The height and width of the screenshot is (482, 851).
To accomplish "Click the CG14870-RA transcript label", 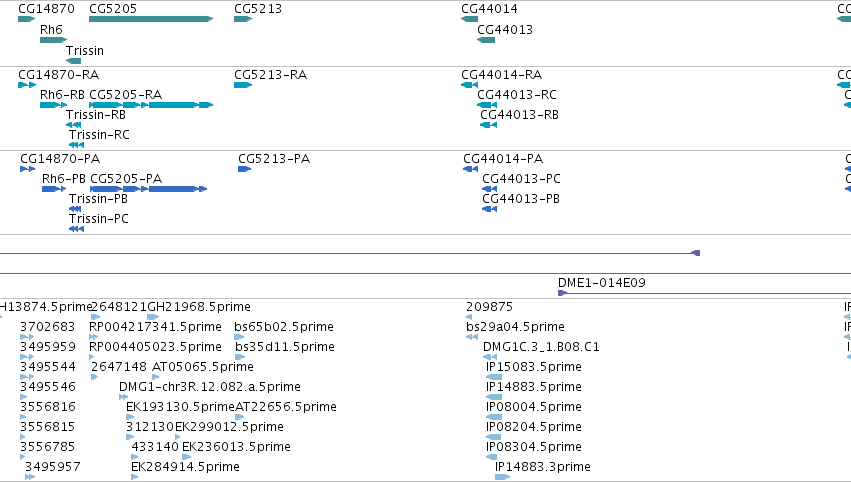I will coord(59,74).
